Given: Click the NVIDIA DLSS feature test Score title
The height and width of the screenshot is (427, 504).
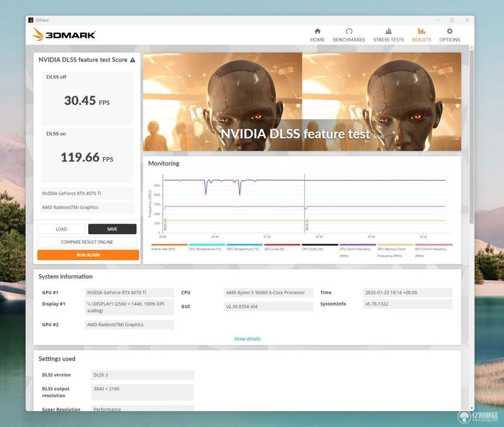Looking at the screenshot, I should [x=83, y=60].
